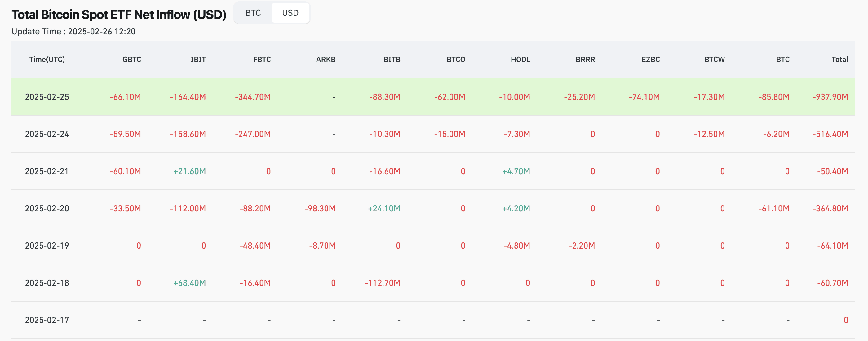Click the FBTC column header

click(x=262, y=60)
